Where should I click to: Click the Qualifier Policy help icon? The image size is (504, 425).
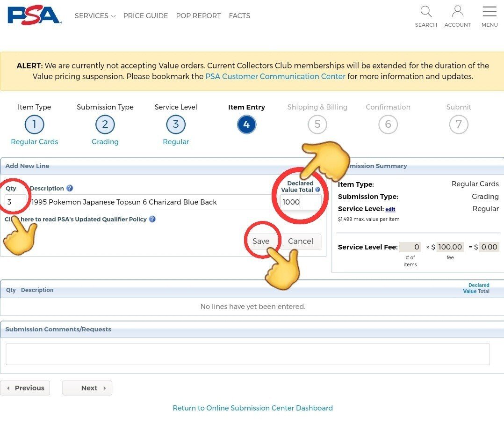(x=152, y=219)
